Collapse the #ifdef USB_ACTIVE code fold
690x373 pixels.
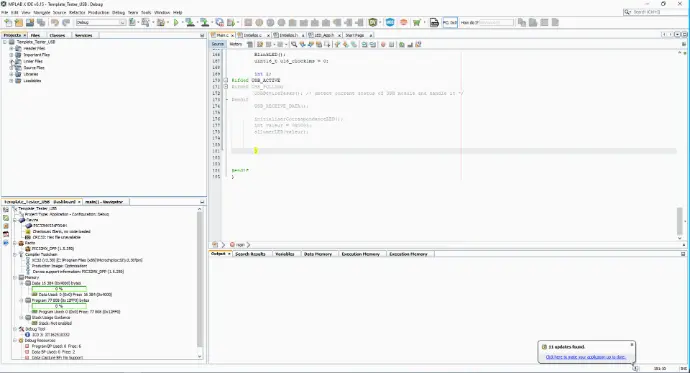226,80
